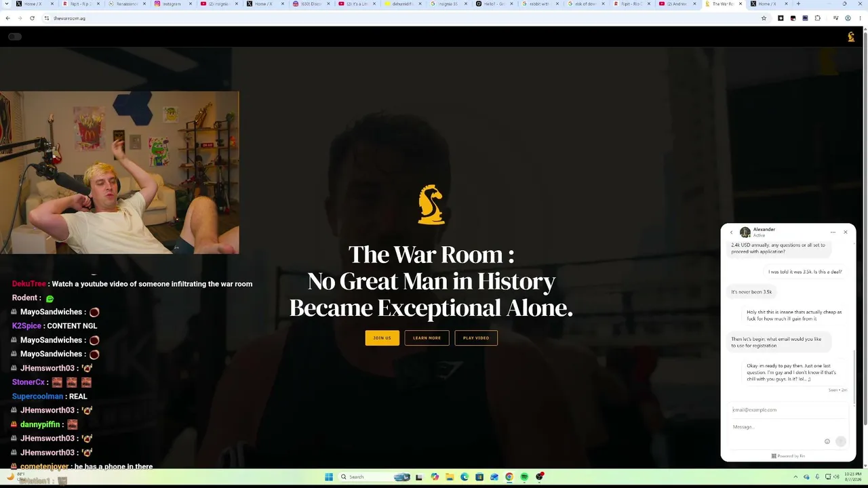This screenshot has height=488, width=868.
Task: Open Microsoft Store from the taskbar
Action: (479, 477)
